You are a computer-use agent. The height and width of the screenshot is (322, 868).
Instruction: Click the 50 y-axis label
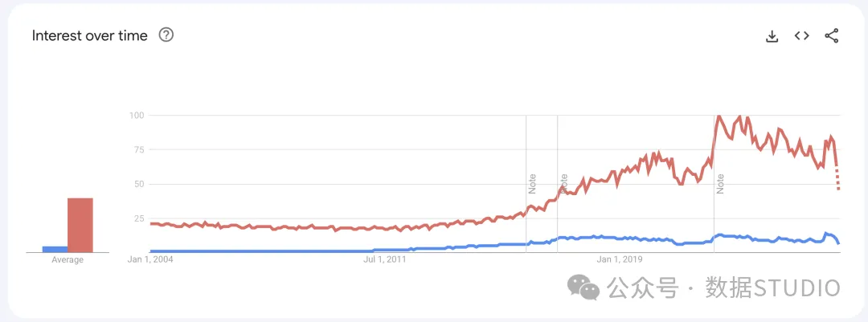(x=138, y=184)
